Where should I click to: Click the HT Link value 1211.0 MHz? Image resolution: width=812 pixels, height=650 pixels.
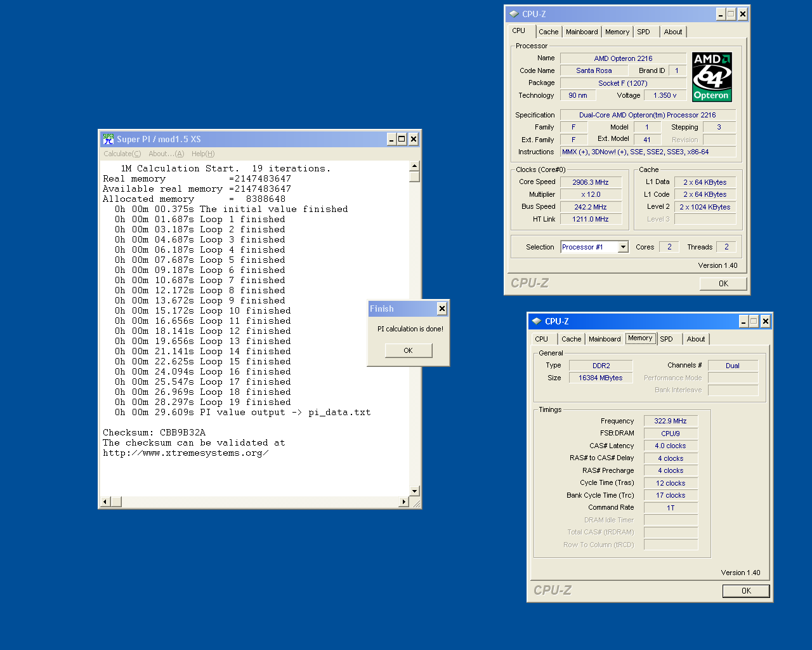click(591, 219)
